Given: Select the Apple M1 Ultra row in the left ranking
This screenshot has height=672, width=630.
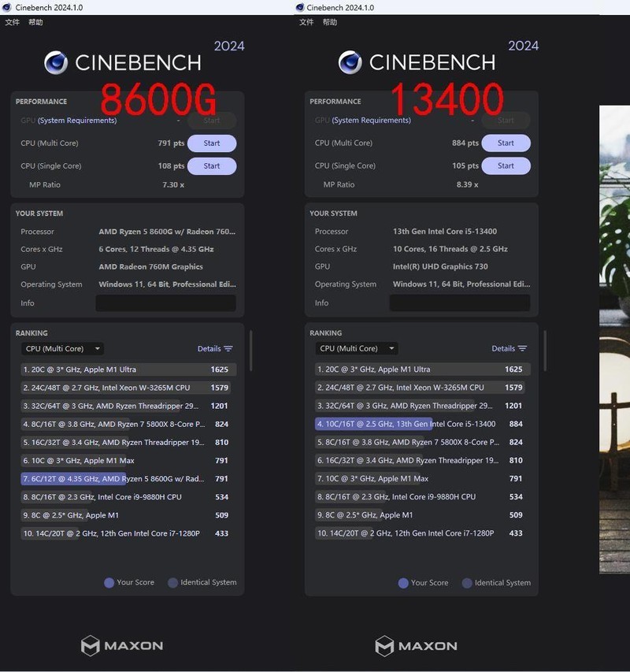Looking at the screenshot, I should coord(128,369).
